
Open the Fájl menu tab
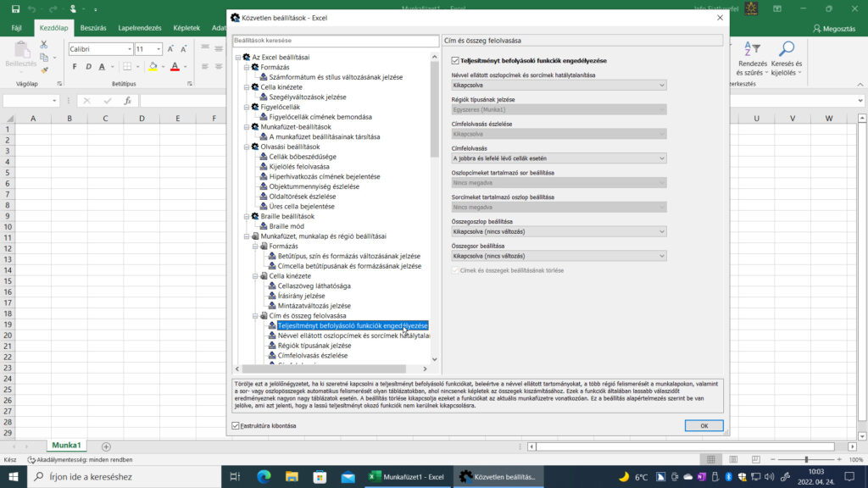click(x=17, y=28)
